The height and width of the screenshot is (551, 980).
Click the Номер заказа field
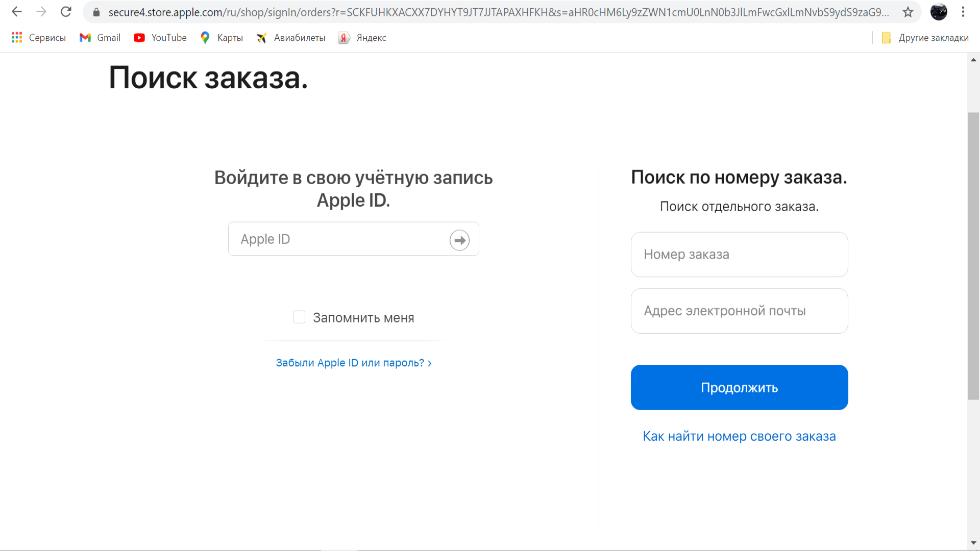point(739,255)
